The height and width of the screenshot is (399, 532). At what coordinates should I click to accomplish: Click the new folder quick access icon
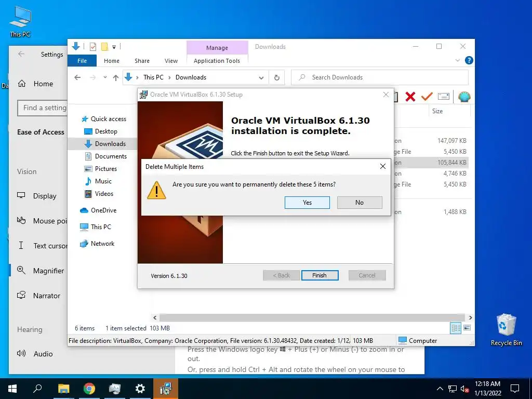[x=104, y=47]
